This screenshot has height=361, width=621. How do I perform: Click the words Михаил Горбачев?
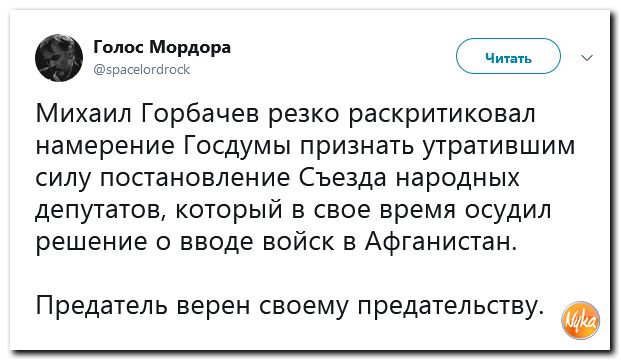click(x=148, y=114)
